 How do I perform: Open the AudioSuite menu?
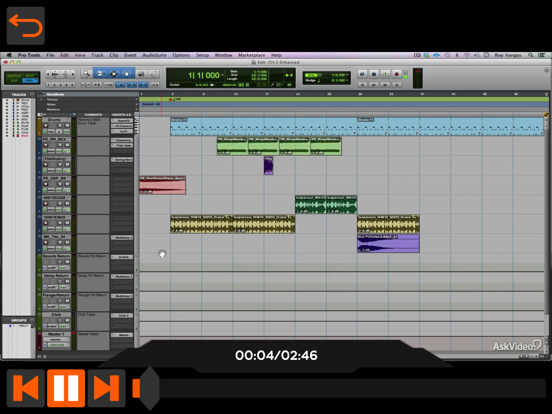(154, 55)
